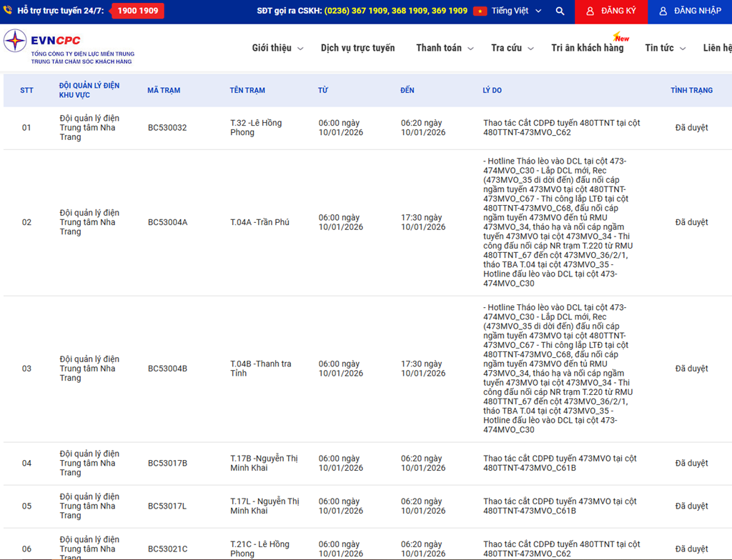Screen dimensions: 732x560
Task: Click the New badge above Tri ân khách hàng
Action: tap(621, 37)
